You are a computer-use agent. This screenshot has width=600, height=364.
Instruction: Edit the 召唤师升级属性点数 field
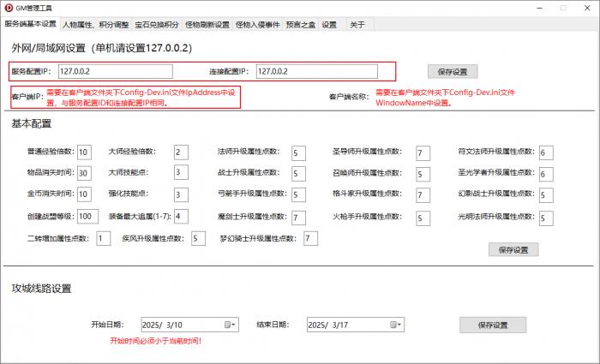coord(423,175)
